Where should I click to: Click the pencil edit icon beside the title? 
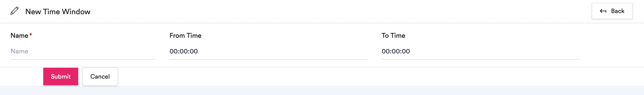pos(15,11)
